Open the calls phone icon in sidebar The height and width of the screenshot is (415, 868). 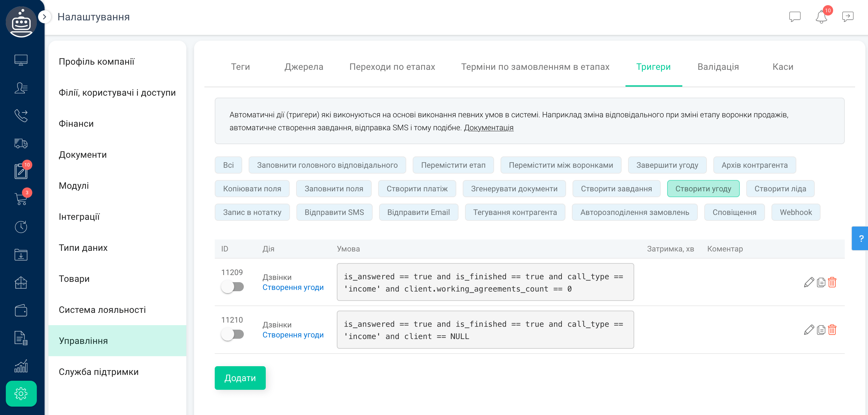click(21, 116)
